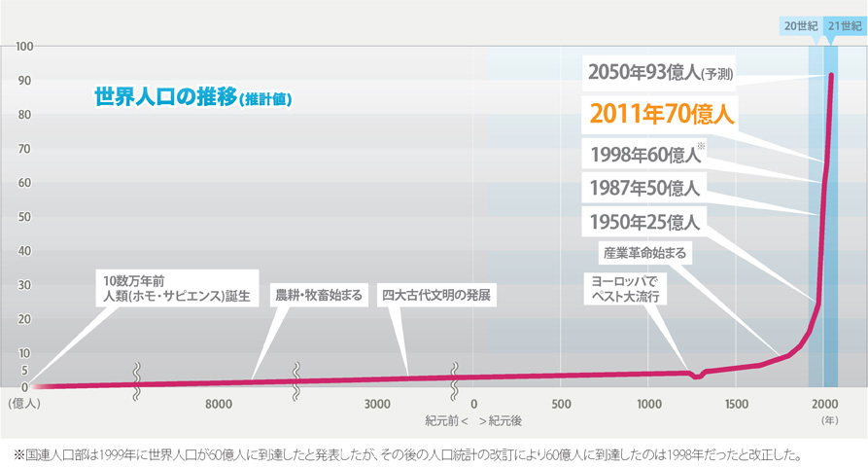Click the wavy axis break near year 0
The image size is (868, 467).
(x=455, y=381)
